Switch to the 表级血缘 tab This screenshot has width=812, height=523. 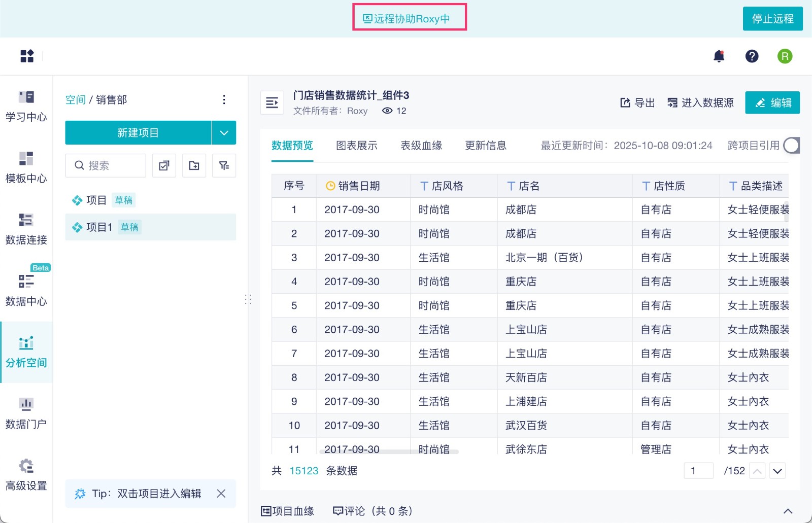click(421, 146)
